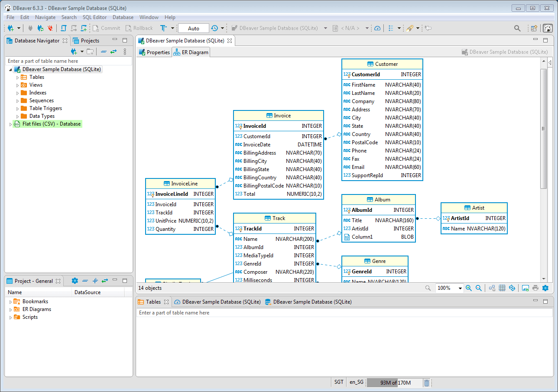Open ER diagram configuration gear

[545, 288]
